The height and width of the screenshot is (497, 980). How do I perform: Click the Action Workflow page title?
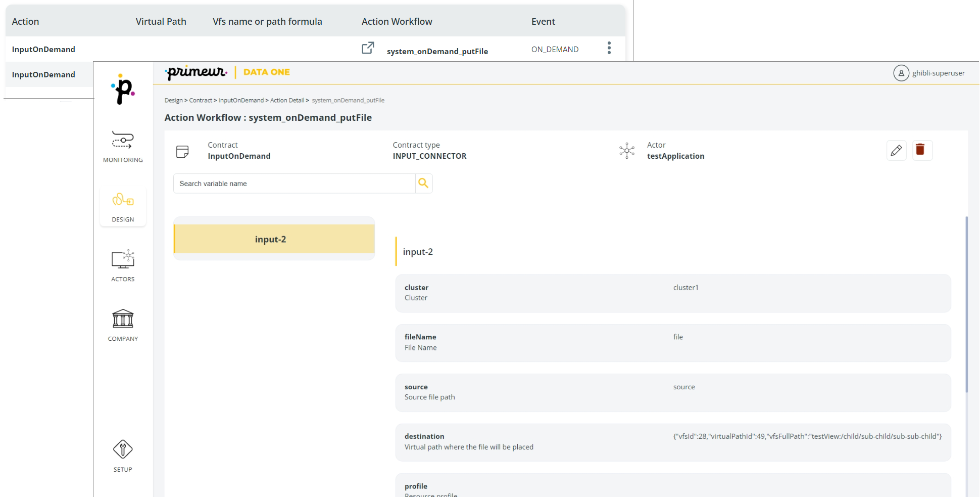tap(268, 117)
